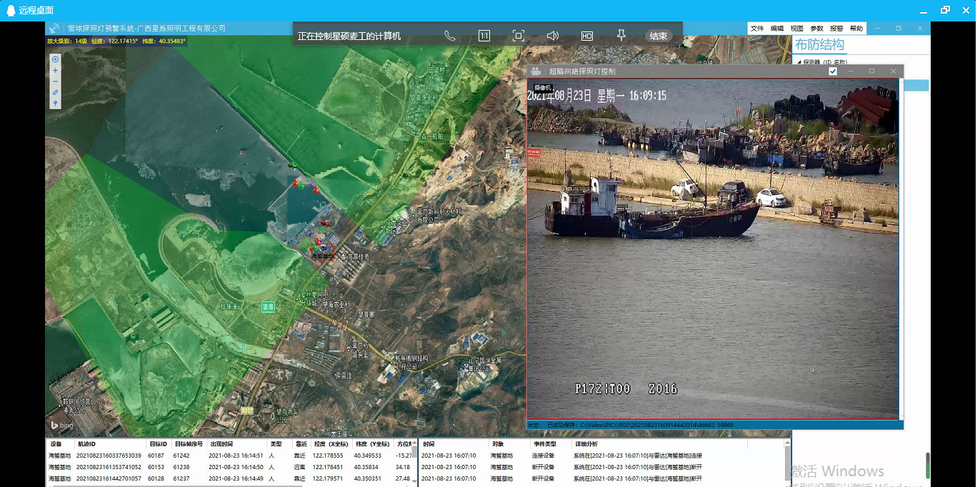Image resolution: width=980 pixels, height=487 pixels.
Task: Open the 文件 menu
Action: [x=757, y=29]
